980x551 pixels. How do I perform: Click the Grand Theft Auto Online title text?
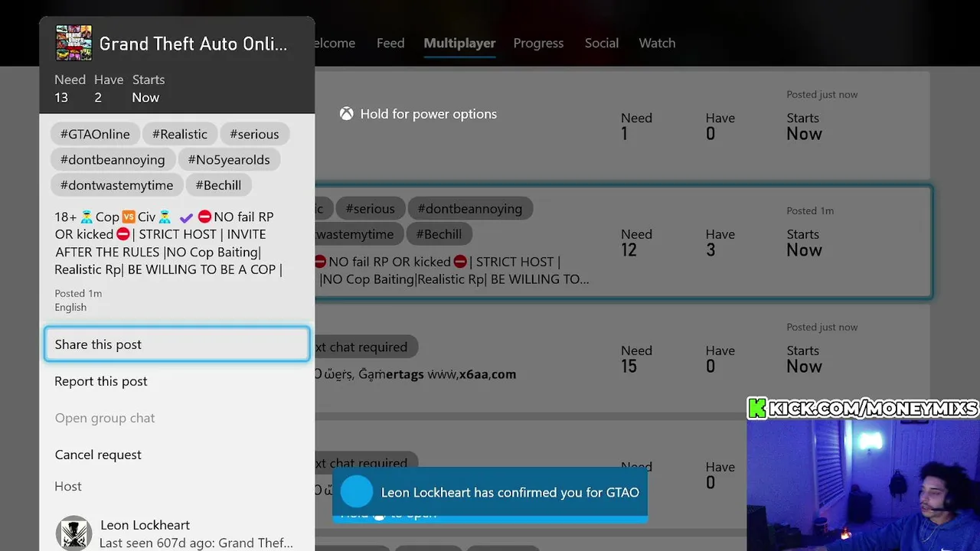[x=194, y=44]
